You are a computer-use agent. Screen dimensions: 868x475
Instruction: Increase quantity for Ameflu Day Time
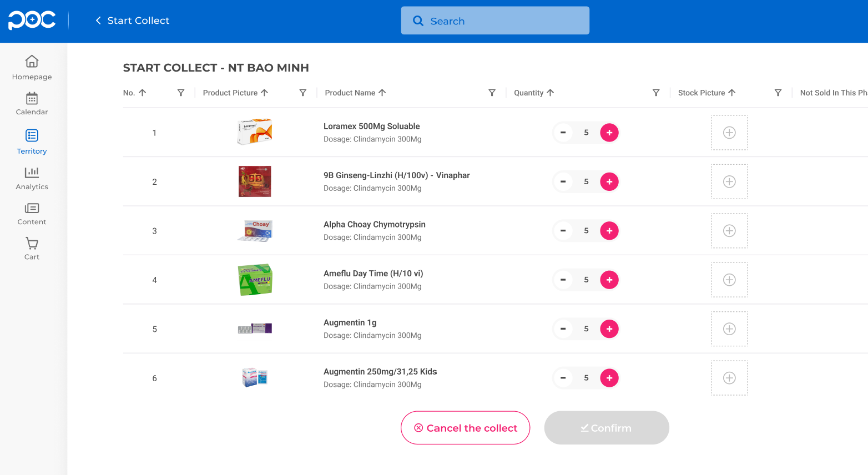609,280
